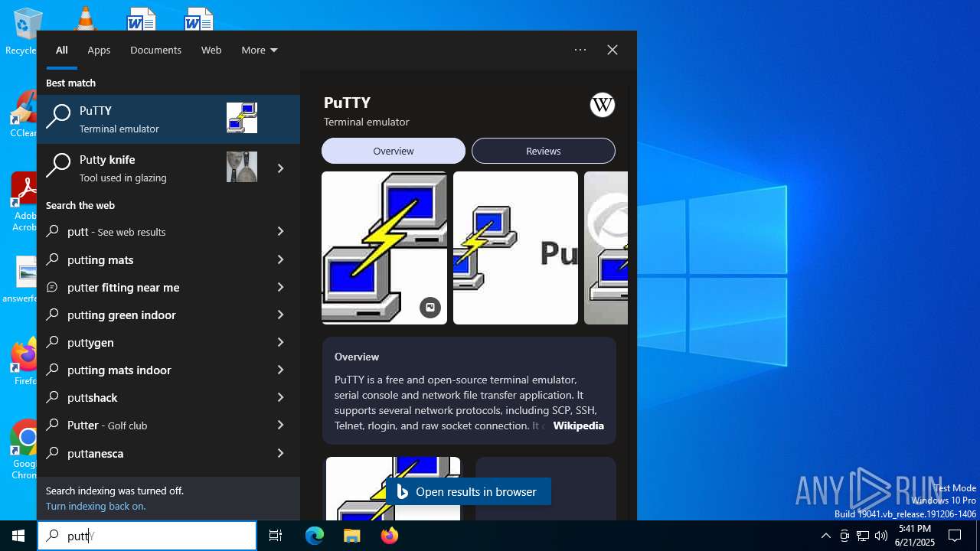Click the Overview pill button

pos(394,151)
